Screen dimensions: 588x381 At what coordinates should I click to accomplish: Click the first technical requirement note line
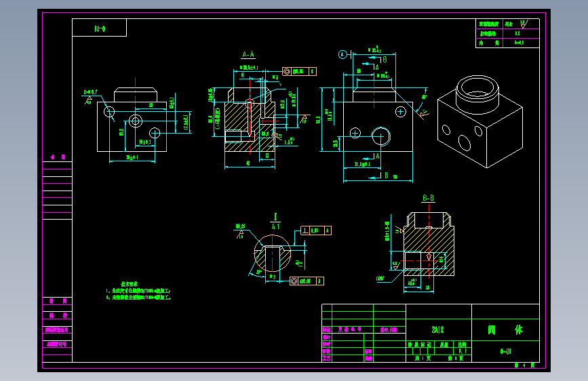click(x=138, y=291)
